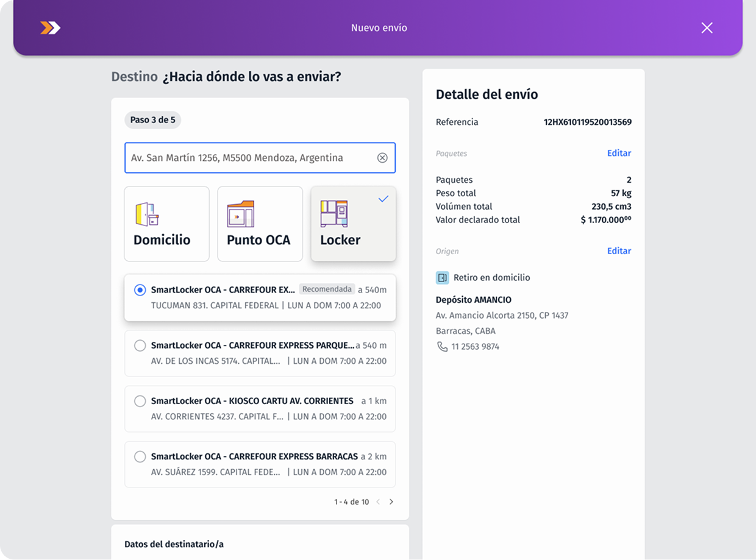
Task: Click the AV. SUÁREZ 1599 address text
Action: coord(216,472)
